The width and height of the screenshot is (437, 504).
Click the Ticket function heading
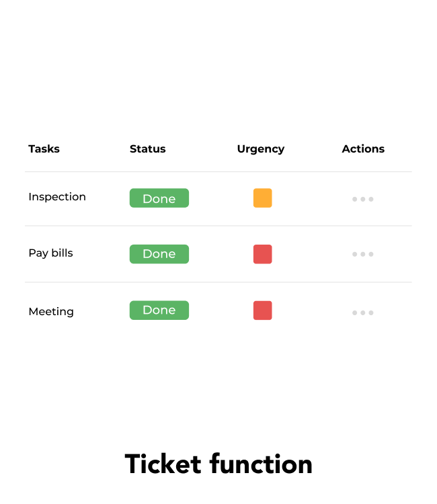click(218, 464)
